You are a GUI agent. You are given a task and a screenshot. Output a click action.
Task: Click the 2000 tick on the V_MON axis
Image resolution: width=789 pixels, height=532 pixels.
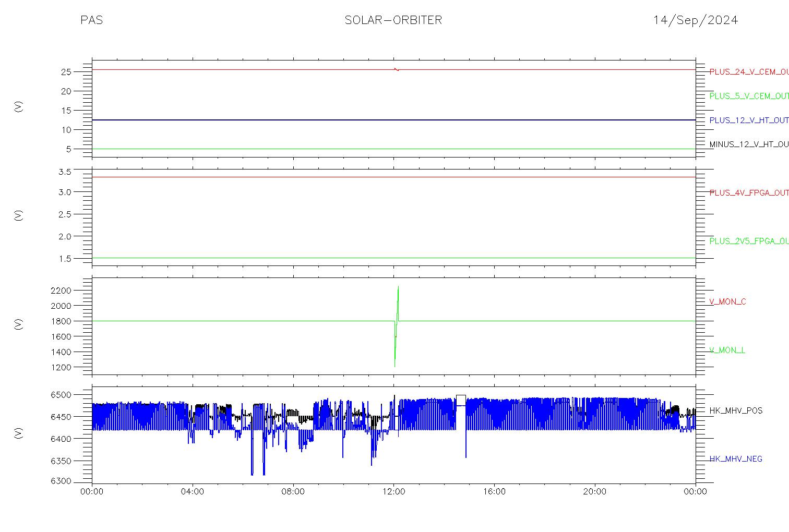[61, 306]
